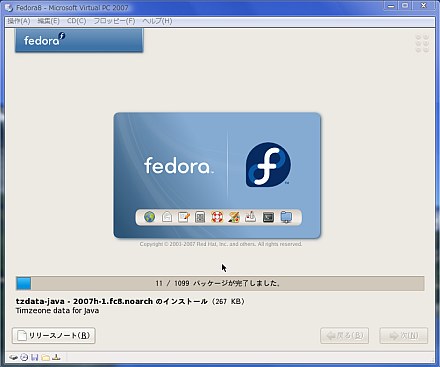Minimize the Virtual PC window
Image resolution: width=440 pixels, height=367 pixels.
pos(391,6)
